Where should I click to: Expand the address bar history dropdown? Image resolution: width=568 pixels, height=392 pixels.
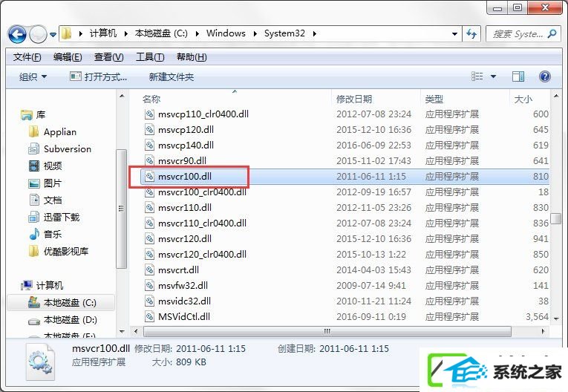tap(454, 34)
